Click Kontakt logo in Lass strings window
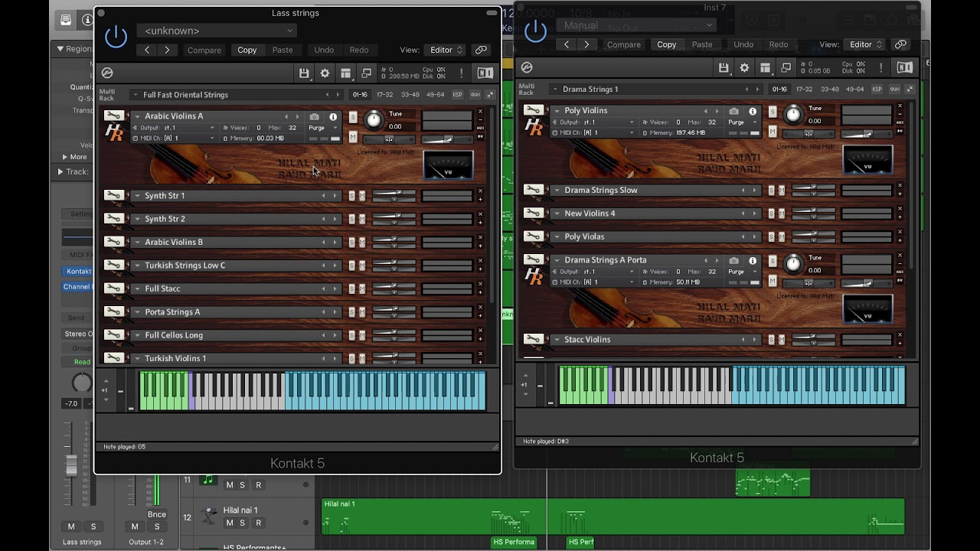This screenshot has height=551, width=980. [x=107, y=73]
